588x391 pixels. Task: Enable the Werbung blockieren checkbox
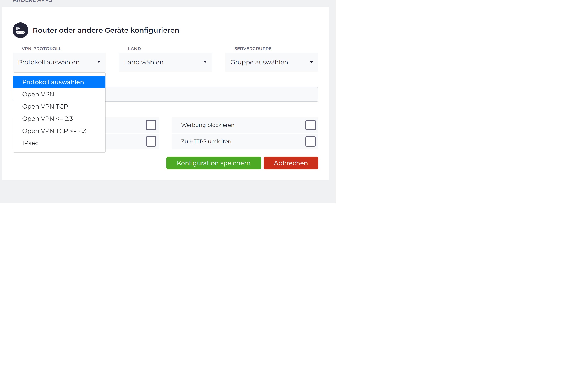point(310,125)
